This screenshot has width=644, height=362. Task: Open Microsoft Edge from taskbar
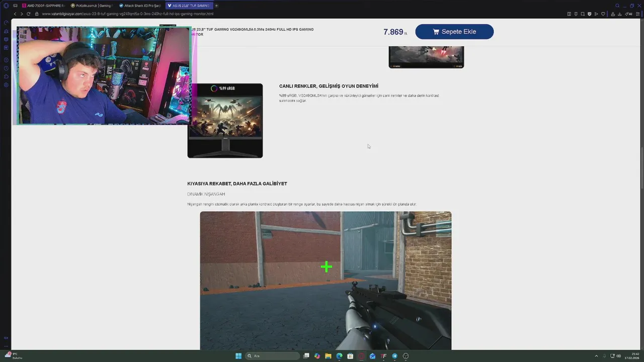(x=339, y=356)
